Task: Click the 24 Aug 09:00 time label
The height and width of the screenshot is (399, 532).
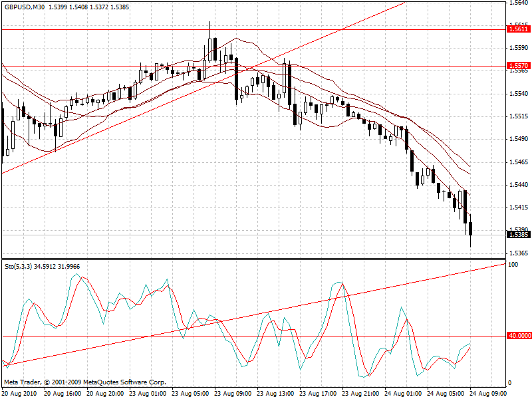Action: pos(488,393)
